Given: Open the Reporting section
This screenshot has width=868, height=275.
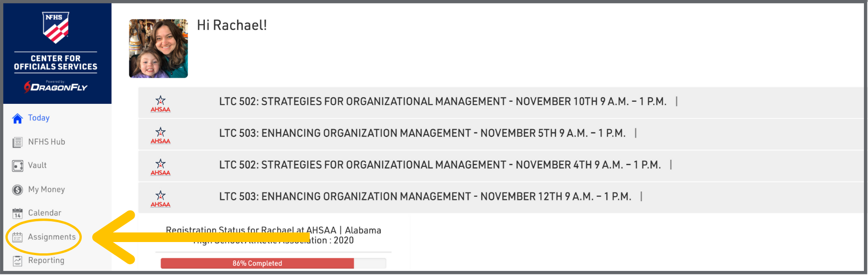Looking at the screenshot, I should (46, 260).
